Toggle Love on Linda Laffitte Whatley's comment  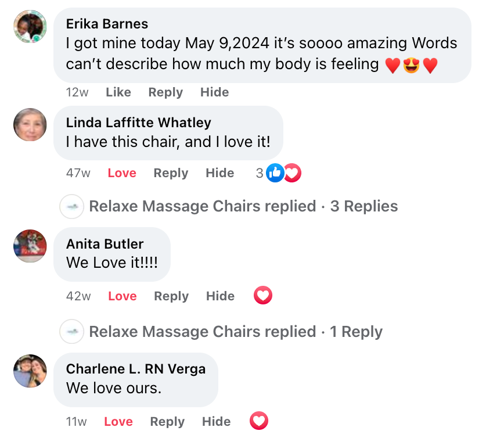click(122, 173)
